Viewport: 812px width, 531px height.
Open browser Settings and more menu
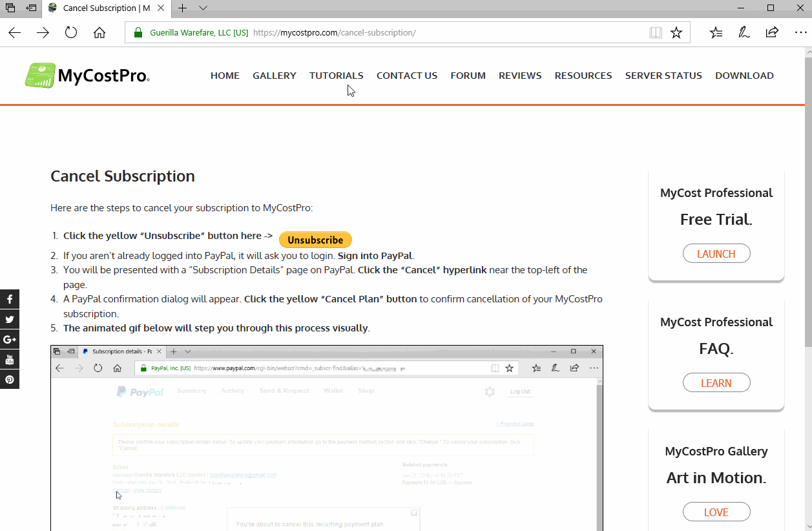pos(800,32)
